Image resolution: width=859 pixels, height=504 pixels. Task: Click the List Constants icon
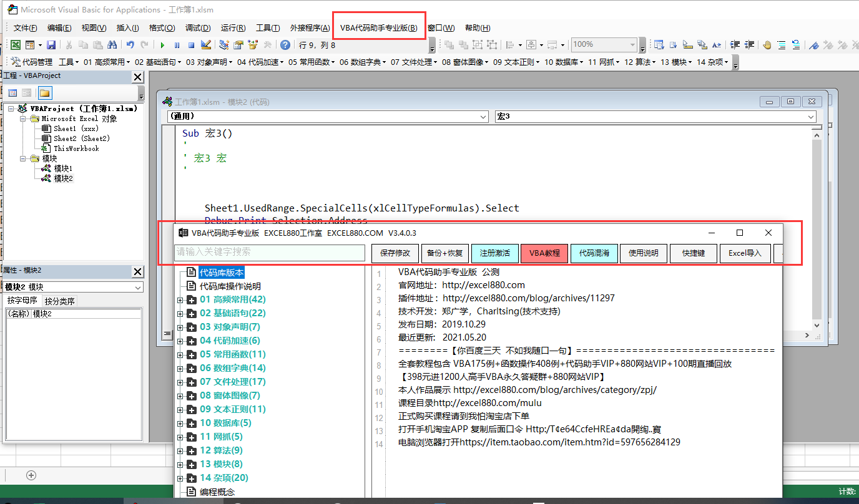click(673, 45)
